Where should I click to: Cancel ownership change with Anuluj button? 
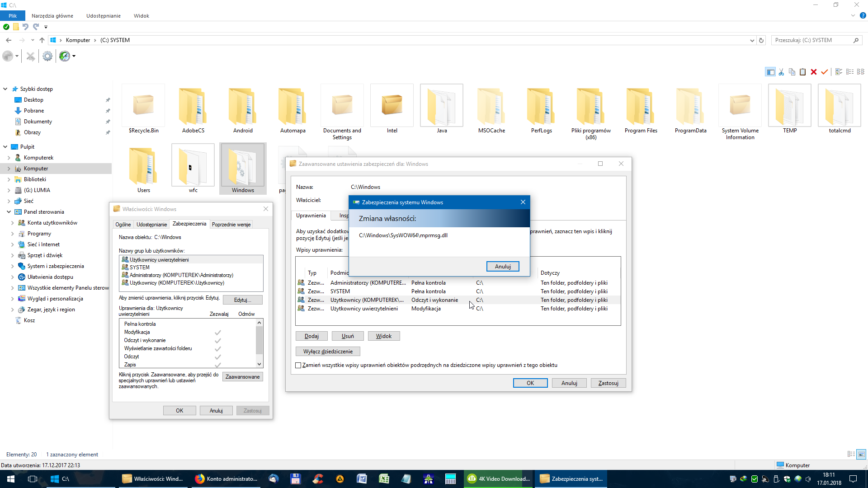click(x=503, y=267)
